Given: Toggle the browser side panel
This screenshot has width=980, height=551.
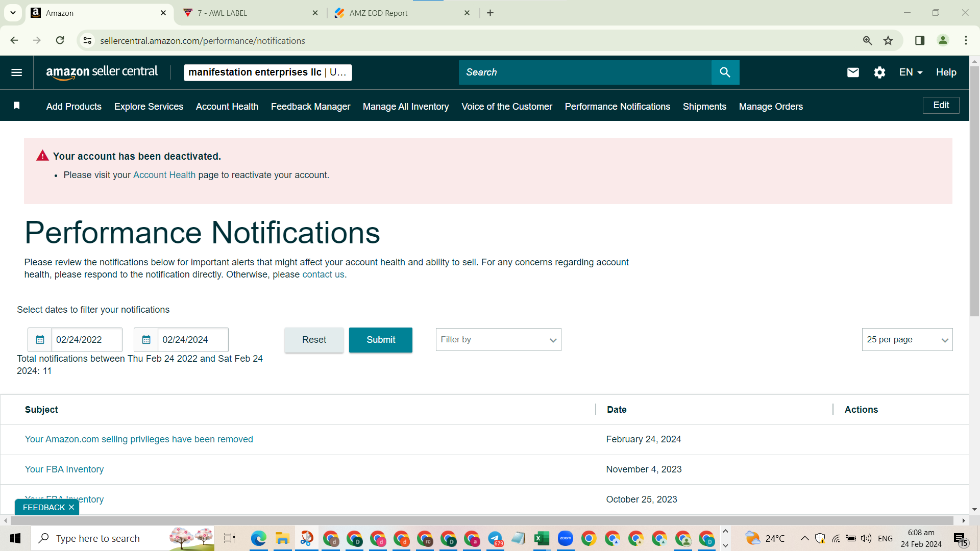Looking at the screenshot, I should coord(920,40).
